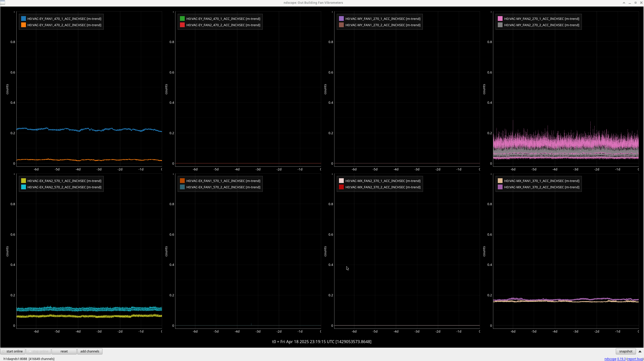Select H0:VAC-EY_FAN2_470_2_ACC_INCHSEC legend label
Viewport: 644px width, 361px height.
tap(223, 25)
